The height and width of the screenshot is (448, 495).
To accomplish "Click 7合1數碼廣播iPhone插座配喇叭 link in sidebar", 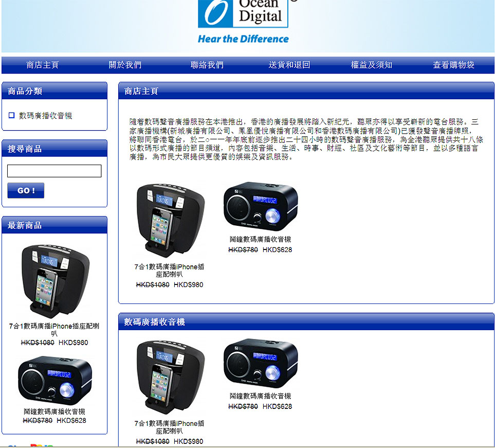I will pyautogui.click(x=54, y=329).
